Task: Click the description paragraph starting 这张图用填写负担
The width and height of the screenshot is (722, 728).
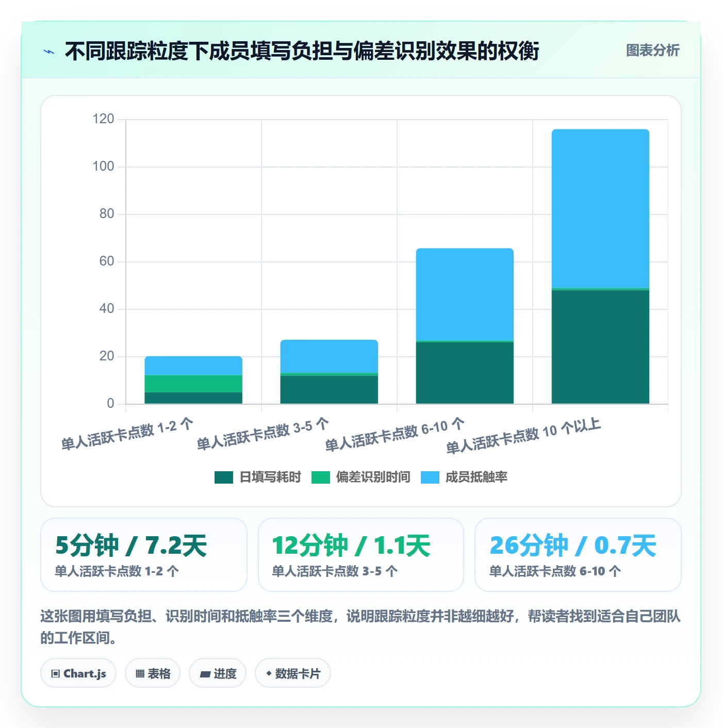Action: tap(360, 627)
